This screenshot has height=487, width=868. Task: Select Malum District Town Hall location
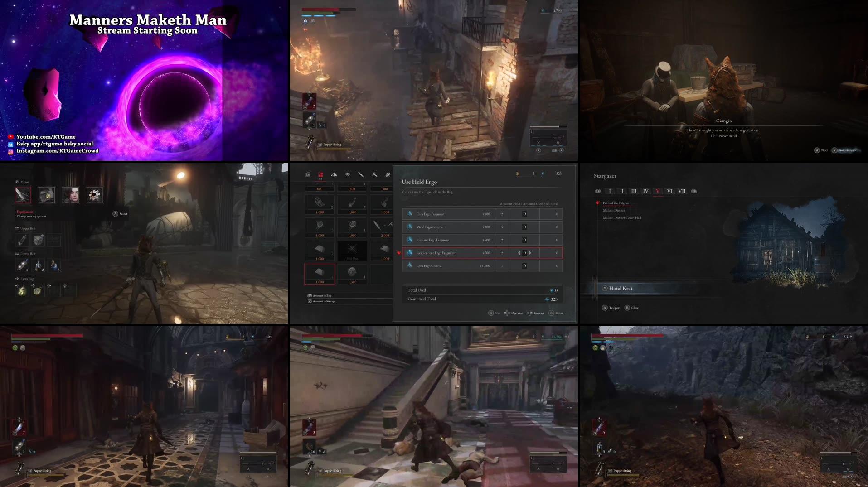coord(622,218)
